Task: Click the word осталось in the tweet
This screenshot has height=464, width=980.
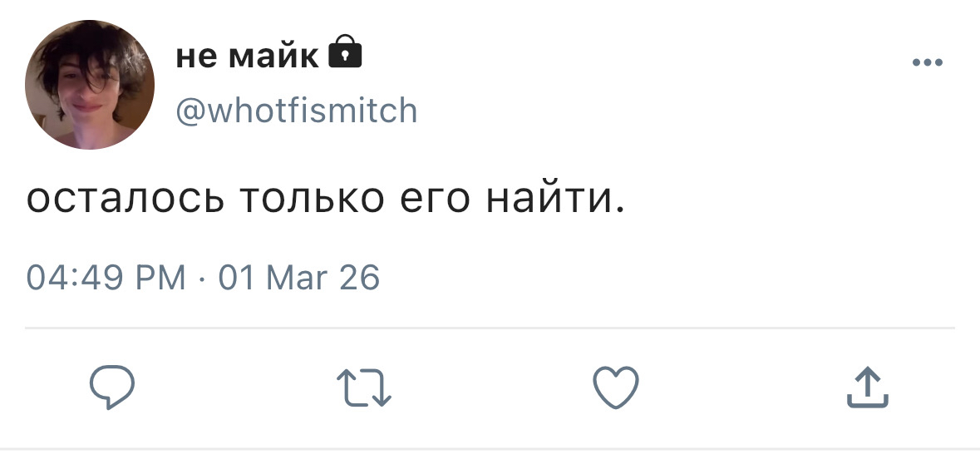Action: pos(125,200)
